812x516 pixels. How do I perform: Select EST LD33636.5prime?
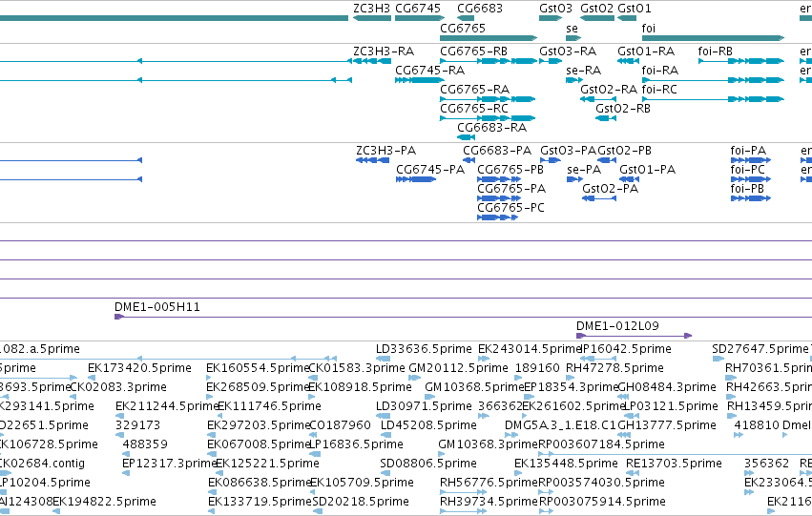(x=384, y=359)
